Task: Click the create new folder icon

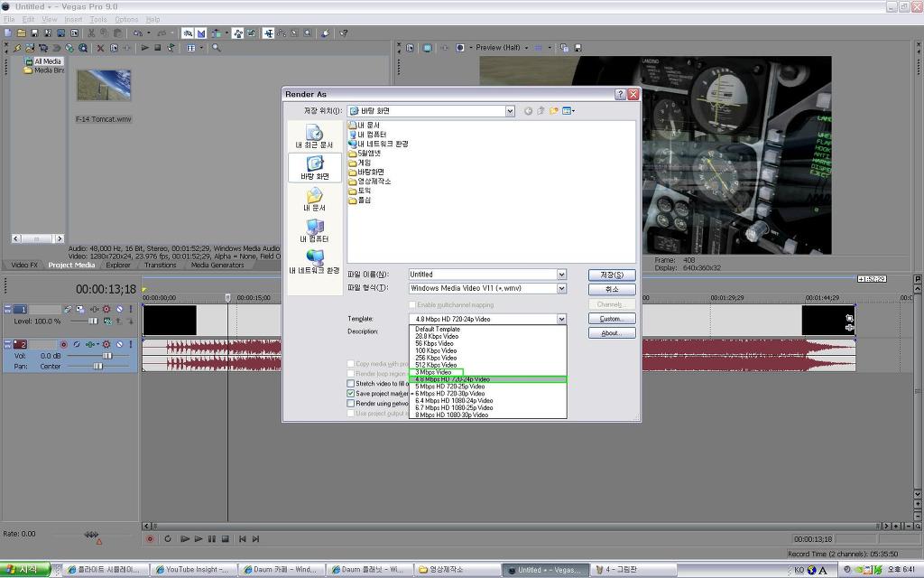Action: click(x=554, y=111)
